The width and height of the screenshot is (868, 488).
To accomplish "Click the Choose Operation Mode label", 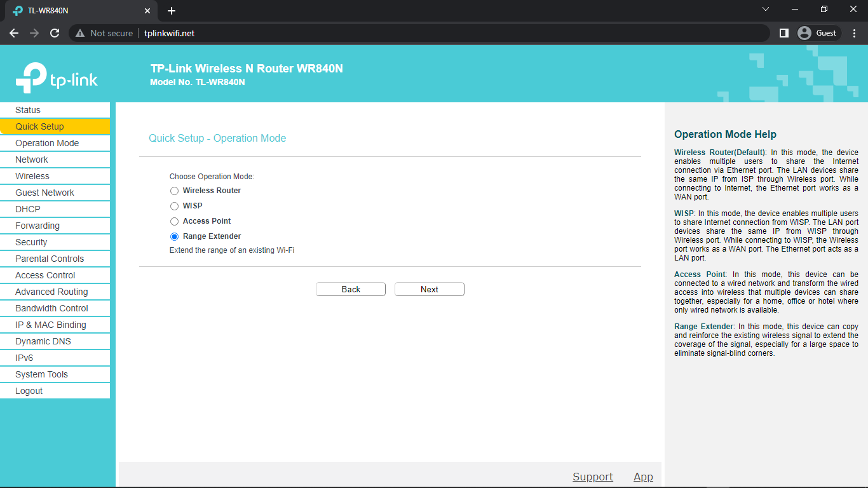I will tap(212, 177).
